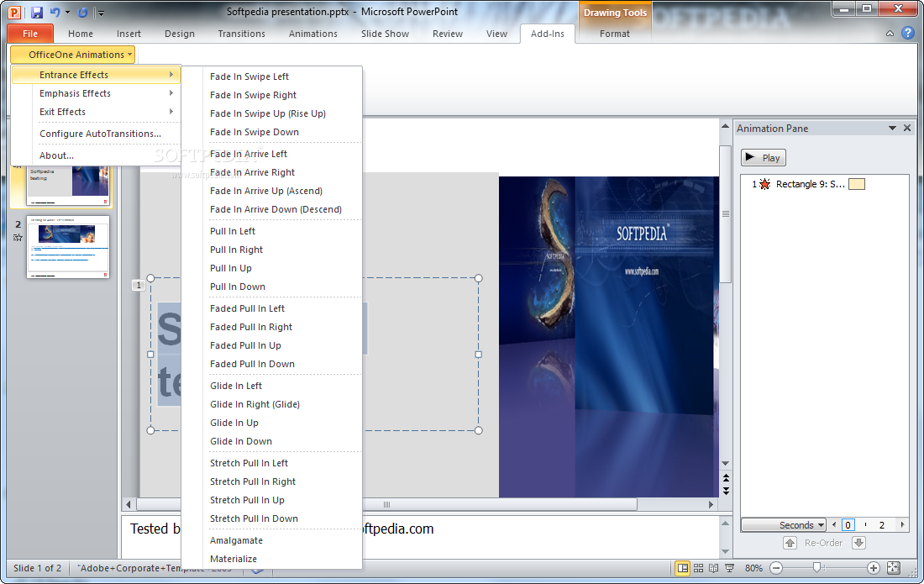This screenshot has height=584, width=924.
Task: Close the Animation Pane
Action: tap(907, 128)
